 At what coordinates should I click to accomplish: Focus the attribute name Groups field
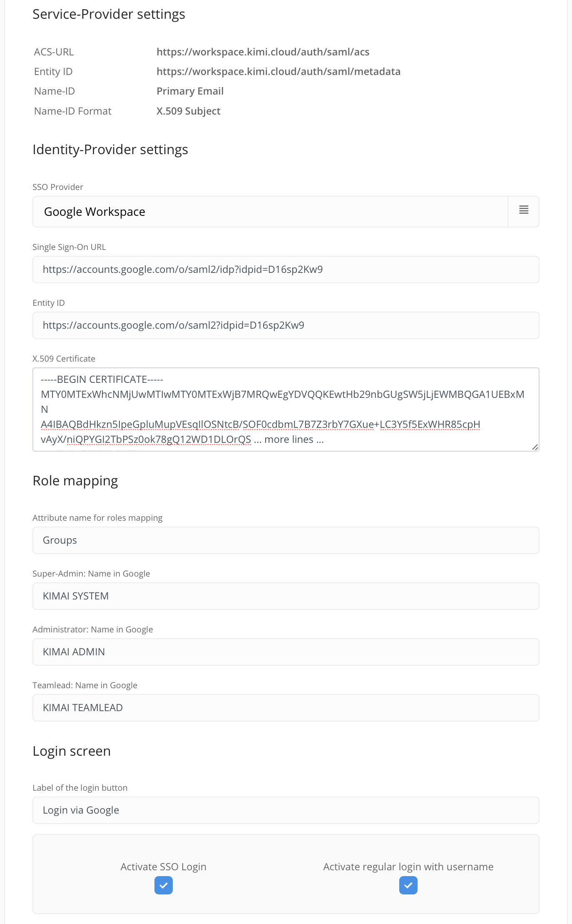286,540
